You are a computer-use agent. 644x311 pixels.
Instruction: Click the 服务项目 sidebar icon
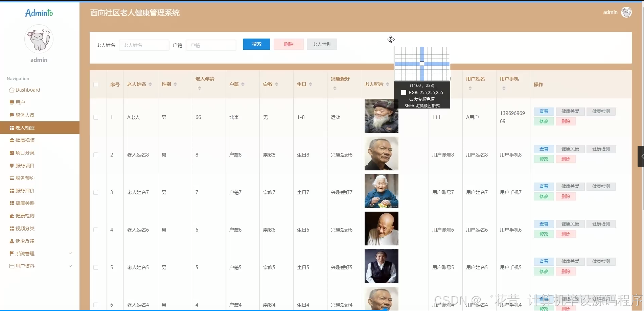coord(12,166)
